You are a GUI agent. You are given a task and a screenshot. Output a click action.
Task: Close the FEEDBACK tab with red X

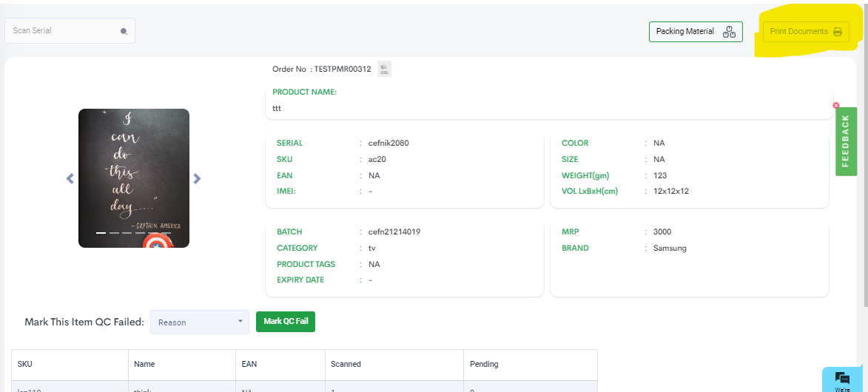(x=836, y=105)
